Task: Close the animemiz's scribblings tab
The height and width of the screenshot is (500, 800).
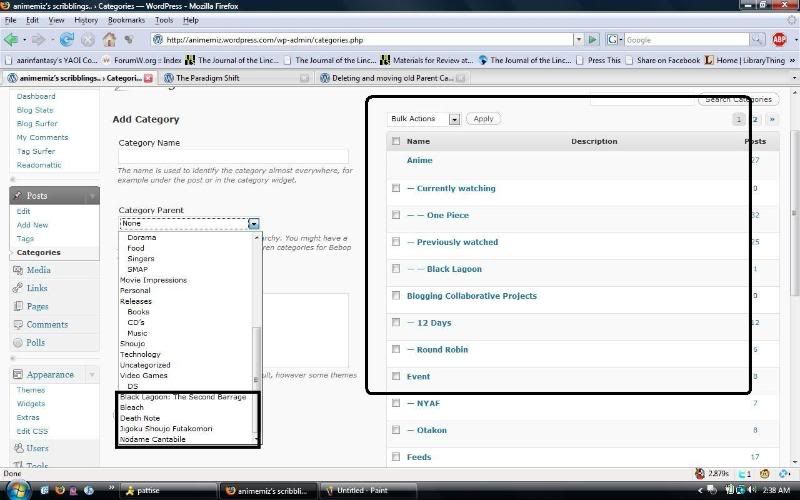Action: [x=148, y=78]
